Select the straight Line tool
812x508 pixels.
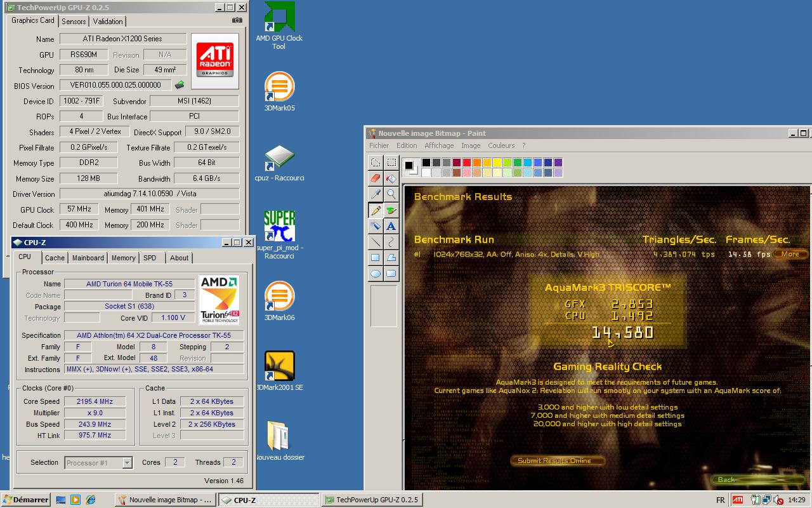pos(376,242)
